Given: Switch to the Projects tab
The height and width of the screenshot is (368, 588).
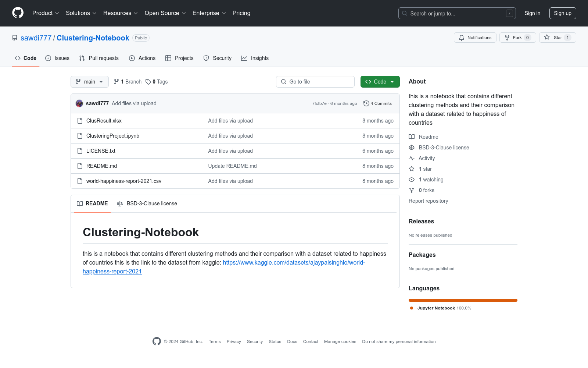Looking at the screenshot, I should pos(179,58).
